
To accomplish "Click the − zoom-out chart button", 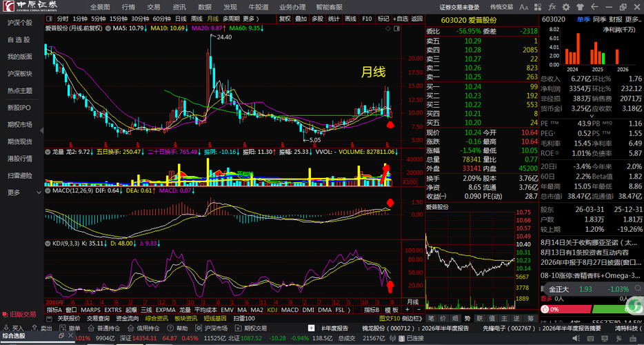I will coord(419,310).
